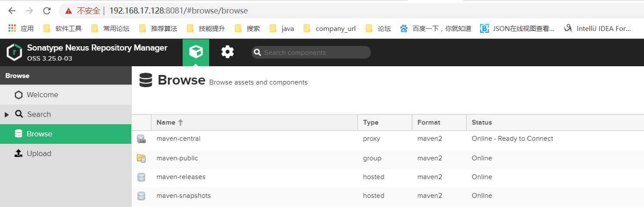Reload the page with refresh icon
This screenshot has width=644, height=207.
click(x=47, y=11)
